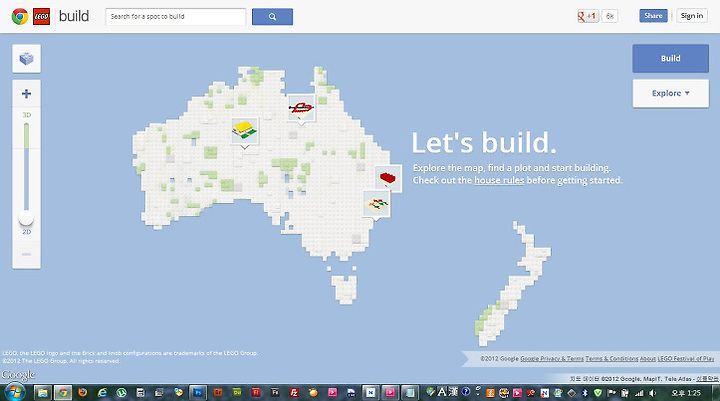Click the volume speaker tray icon
This screenshot has height=401, width=720.
coord(652,393)
